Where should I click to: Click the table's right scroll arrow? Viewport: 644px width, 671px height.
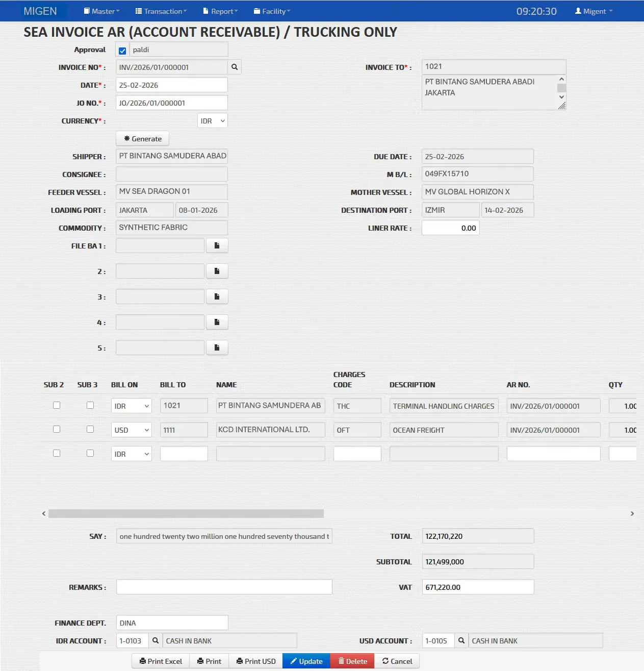[x=632, y=513]
